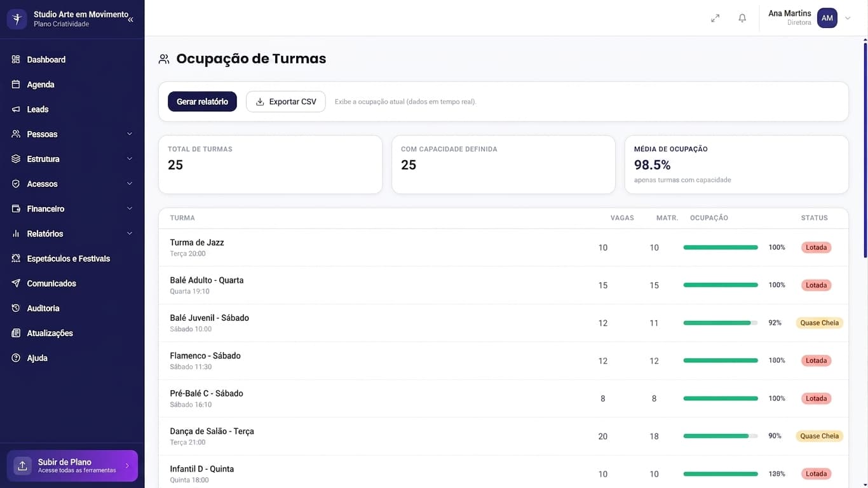Click the Balé Adulto - Quarta row name
The image size is (868, 488).
click(x=207, y=280)
